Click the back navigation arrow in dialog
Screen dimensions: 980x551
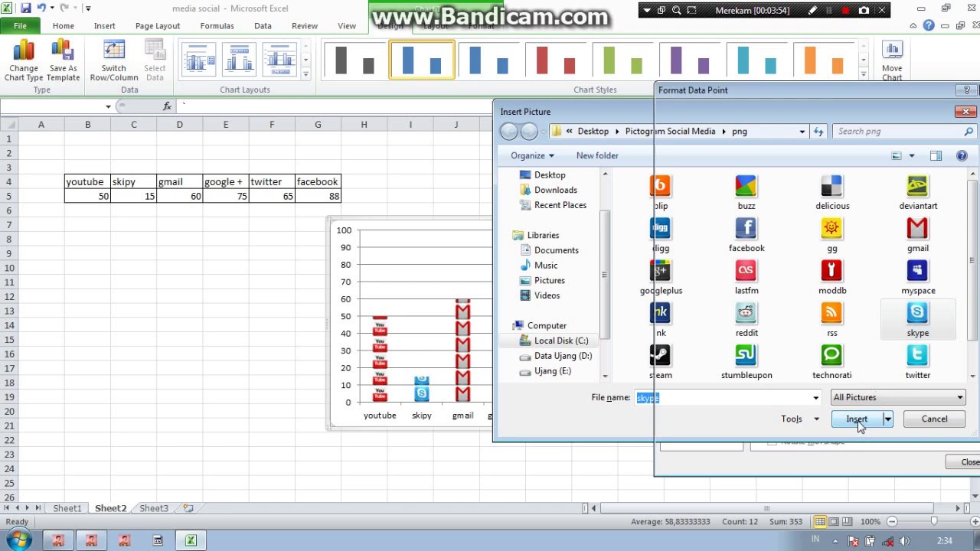pos(508,132)
